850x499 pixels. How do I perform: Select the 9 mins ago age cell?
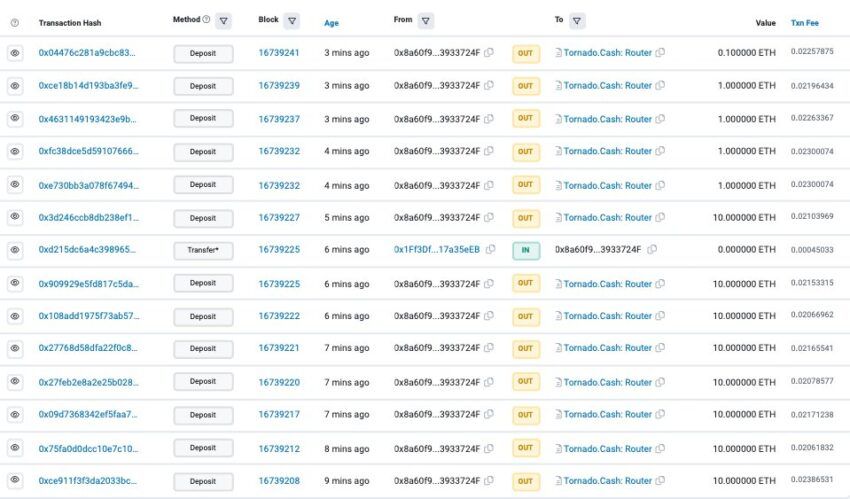(346, 481)
